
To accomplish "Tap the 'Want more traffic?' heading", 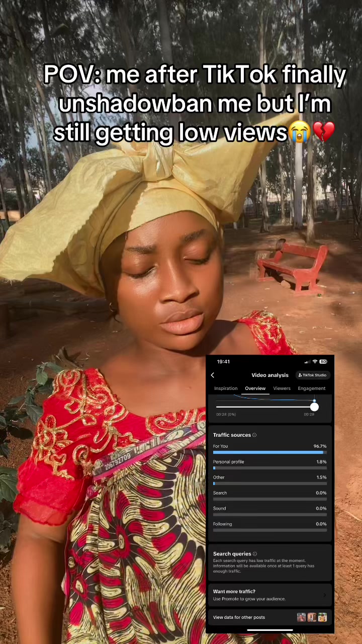I will (x=234, y=592).
